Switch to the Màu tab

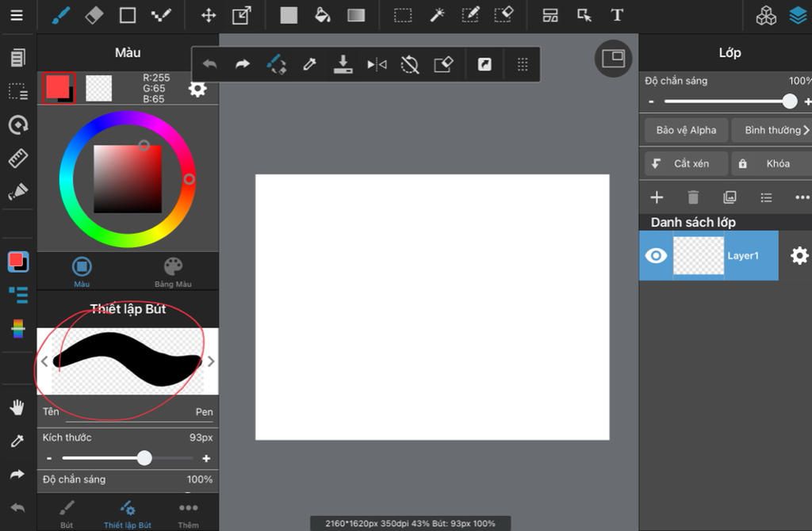click(x=82, y=272)
